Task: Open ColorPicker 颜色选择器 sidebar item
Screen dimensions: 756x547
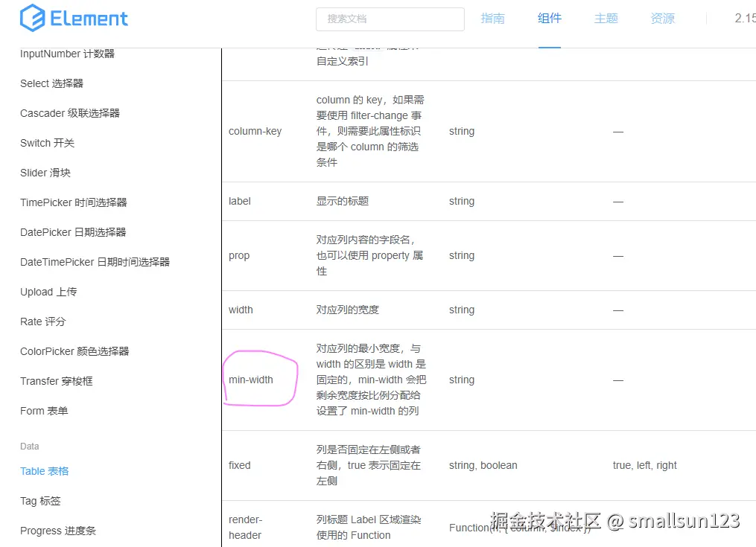Action: click(x=74, y=351)
